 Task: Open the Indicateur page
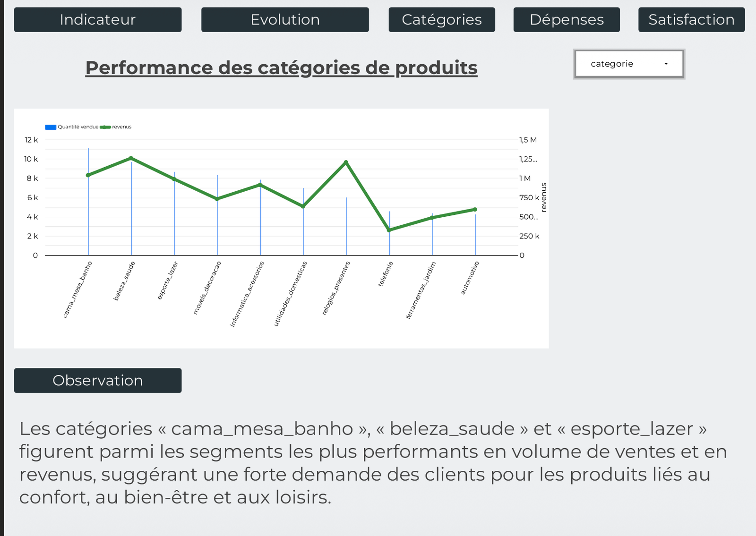98,20
